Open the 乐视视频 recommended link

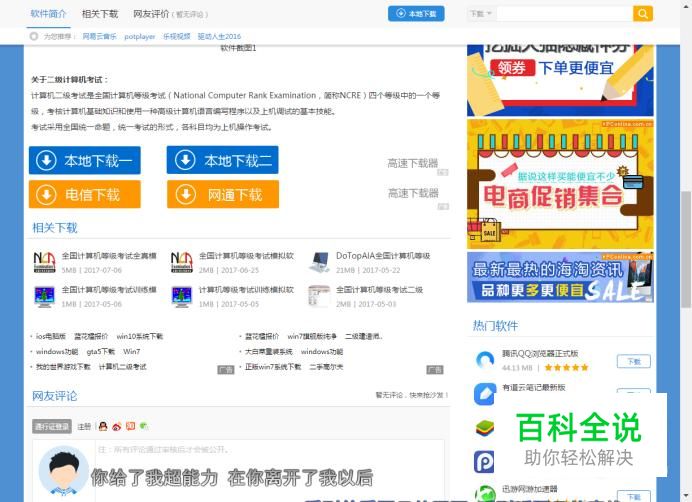(177, 36)
